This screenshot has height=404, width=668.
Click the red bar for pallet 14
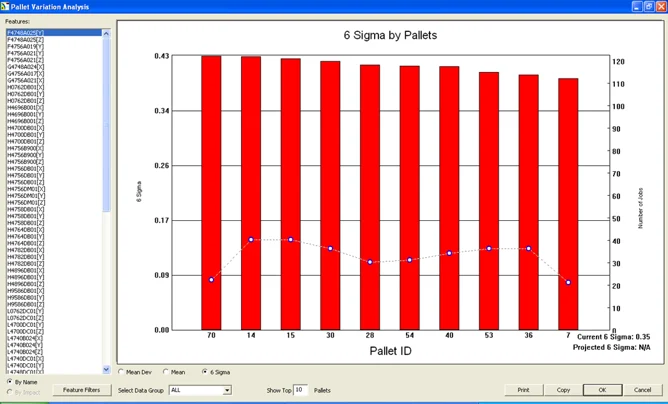click(x=251, y=193)
